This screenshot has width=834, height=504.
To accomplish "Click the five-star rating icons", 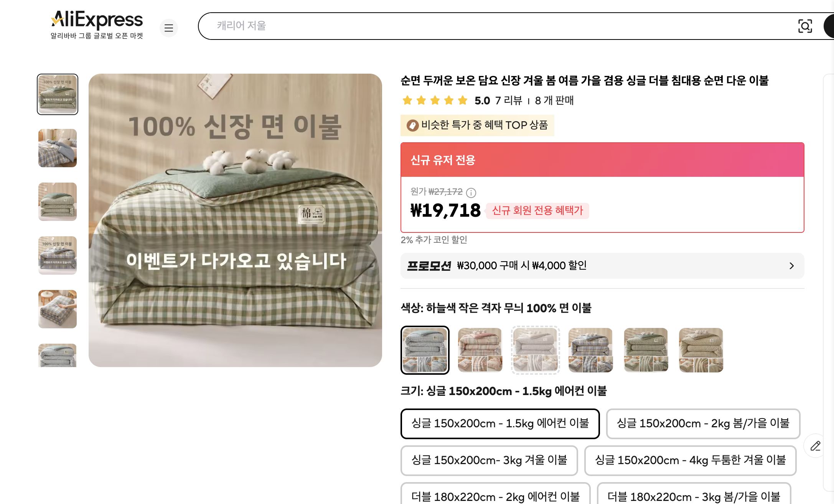I will click(x=434, y=100).
